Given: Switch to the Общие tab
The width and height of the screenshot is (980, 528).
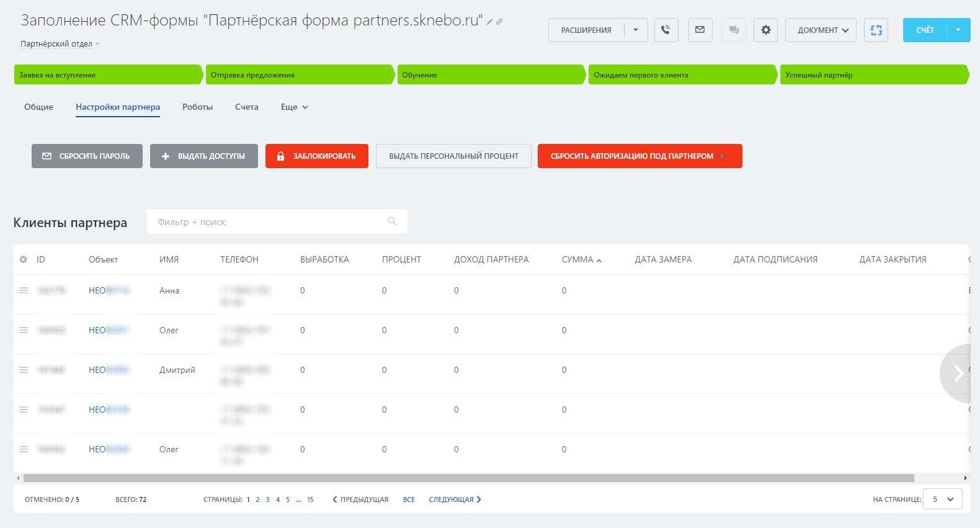Looking at the screenshot, I should 38,107.
